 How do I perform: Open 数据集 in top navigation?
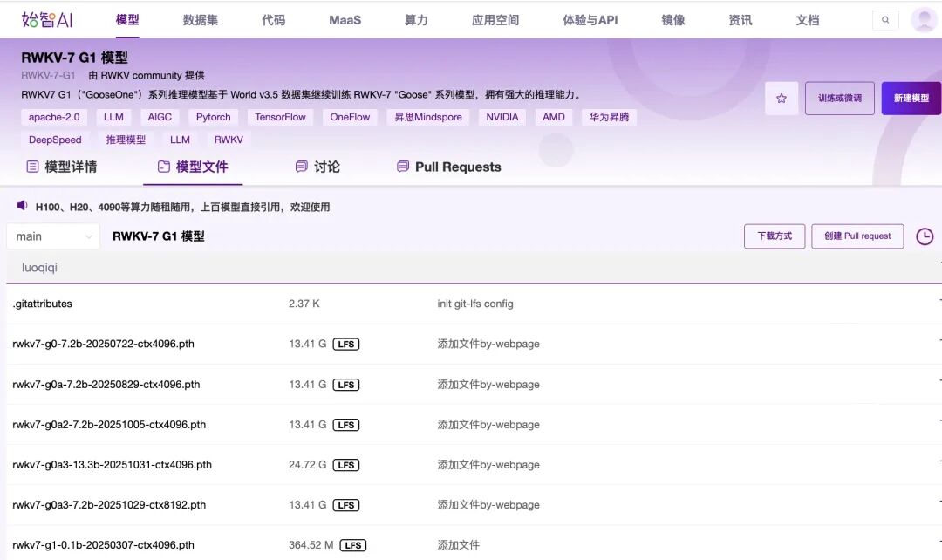pos(200,20)
